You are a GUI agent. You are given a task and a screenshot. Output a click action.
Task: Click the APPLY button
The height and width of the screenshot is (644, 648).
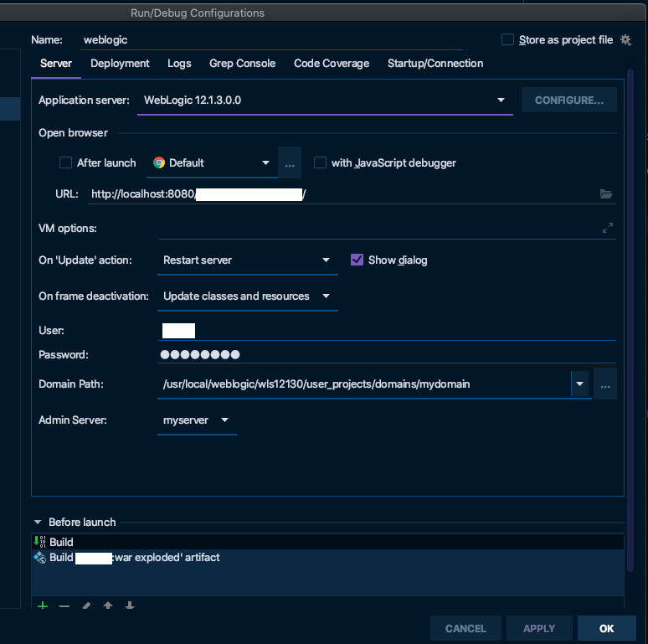point(539,629)
